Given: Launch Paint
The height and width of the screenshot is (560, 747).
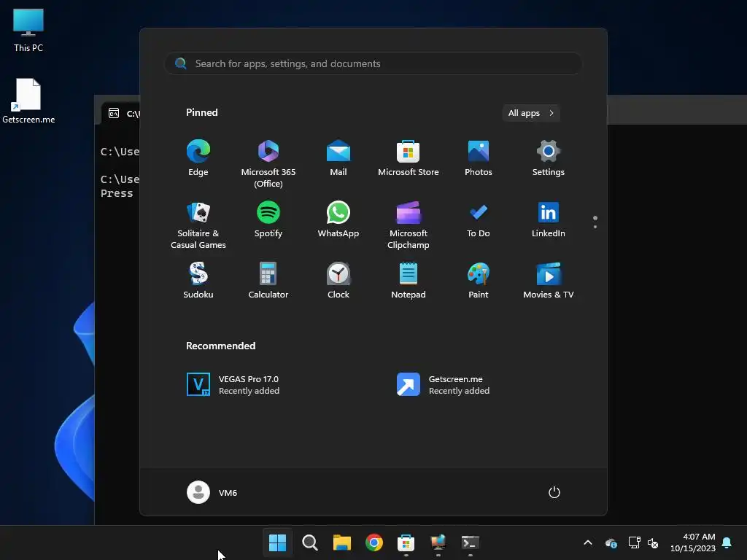Looking at the screenshot, I should [479, 281].
